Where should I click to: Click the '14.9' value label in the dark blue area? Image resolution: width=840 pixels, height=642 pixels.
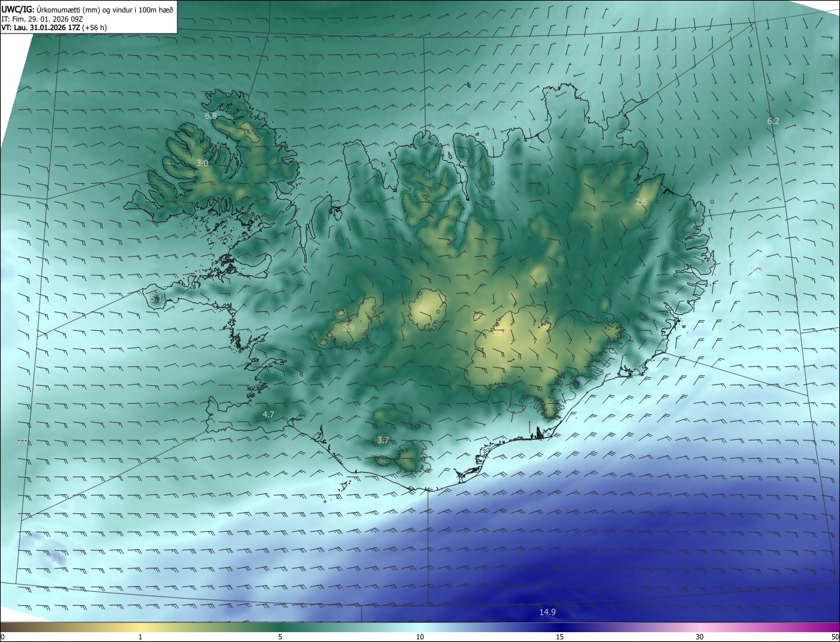(x=547, y=612)
